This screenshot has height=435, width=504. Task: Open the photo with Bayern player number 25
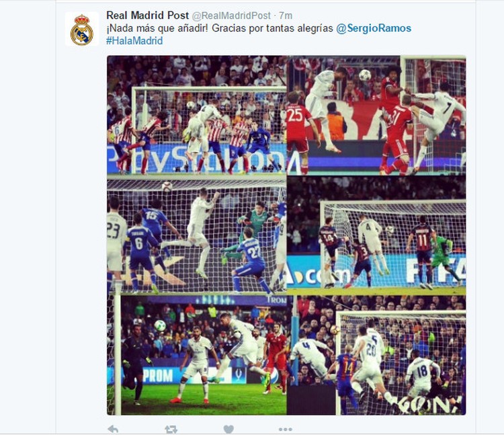point(376,115)
